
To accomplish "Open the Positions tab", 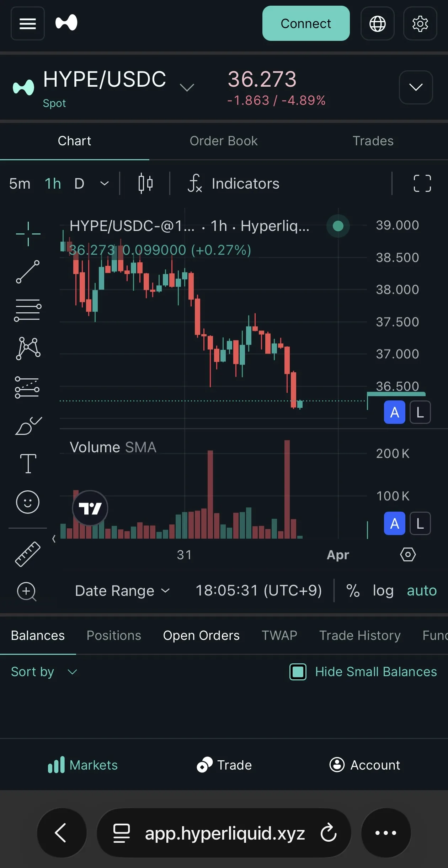I will click(114, 635).
